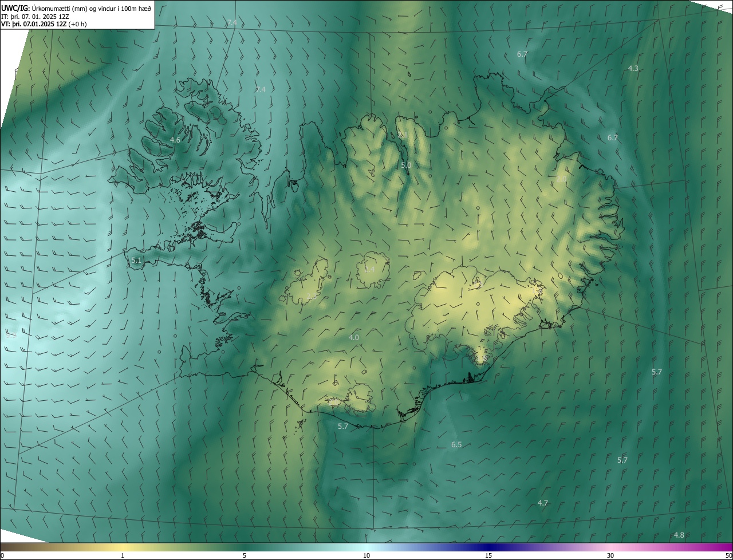
Task: Click the 4.8 value label over the ocean
Action: (x=679, y=535)
